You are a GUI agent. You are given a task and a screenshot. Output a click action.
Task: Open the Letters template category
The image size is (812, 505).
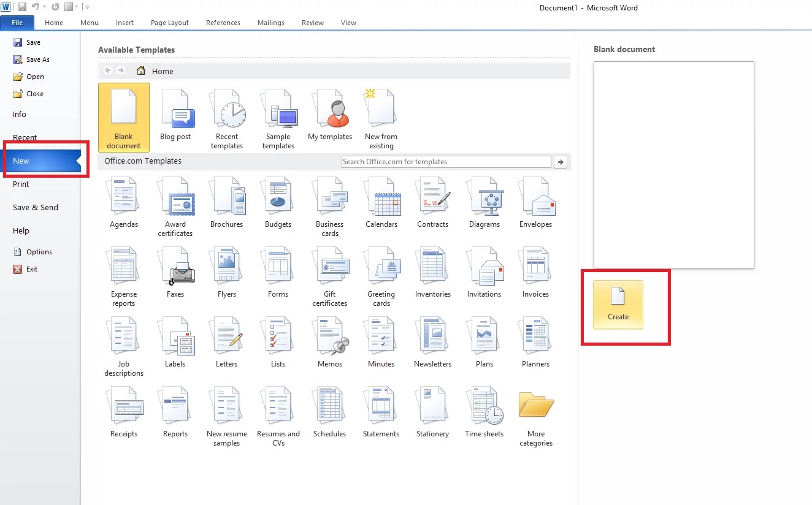[x=227, y=343]
